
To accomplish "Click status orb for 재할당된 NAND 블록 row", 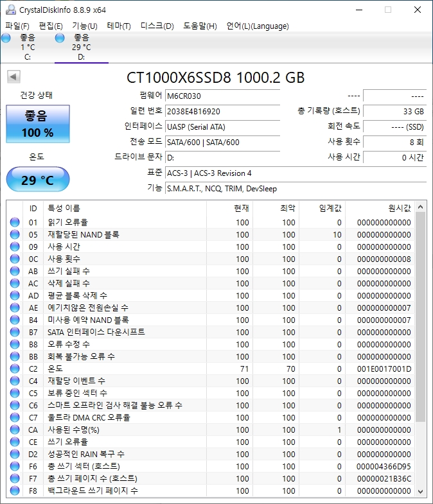I will [15, 235].
